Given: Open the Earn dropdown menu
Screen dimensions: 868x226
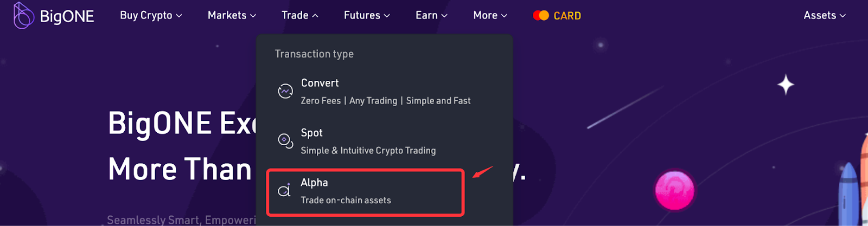Looking at the screenshot, I should coord(431,16).
